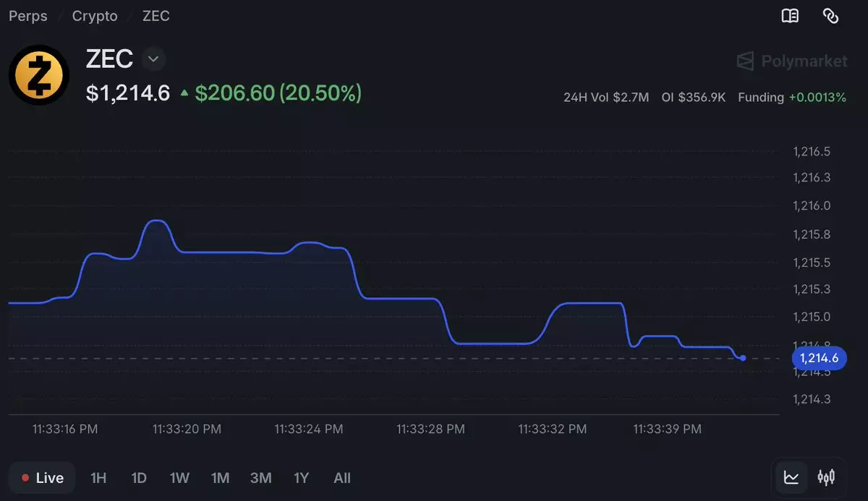Click the Funding rate value
Screen dimensions: 868x501
click(x=817, y=97)
